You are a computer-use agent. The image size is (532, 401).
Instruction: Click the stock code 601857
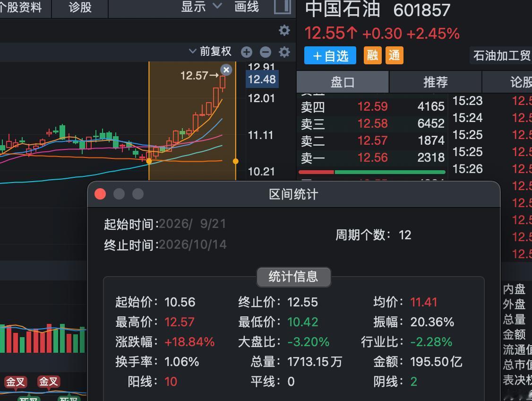422,10
